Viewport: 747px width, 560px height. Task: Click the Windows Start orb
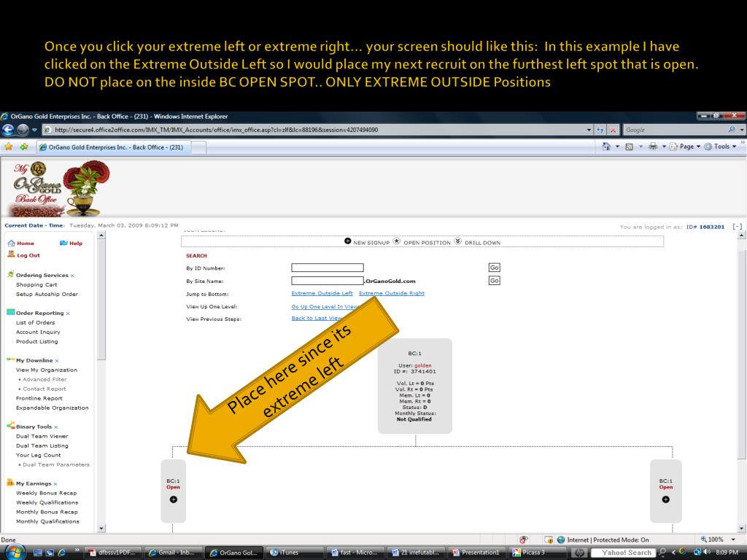point(16,553)
